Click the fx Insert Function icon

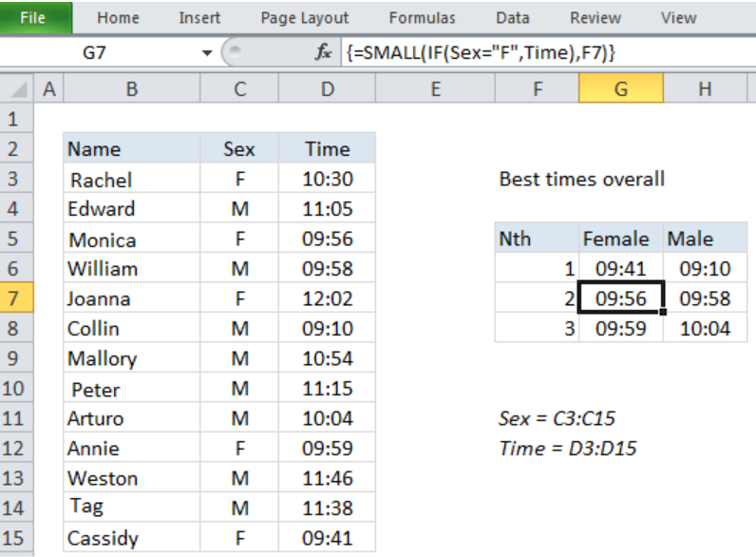(x=323, y=52)
